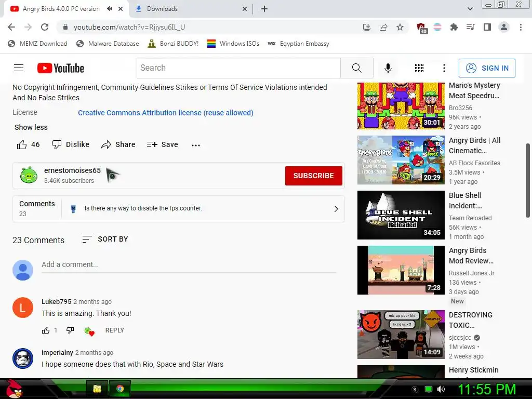
Task: Open the YouTube hamburger guide menu
Action: pos(19,68)
